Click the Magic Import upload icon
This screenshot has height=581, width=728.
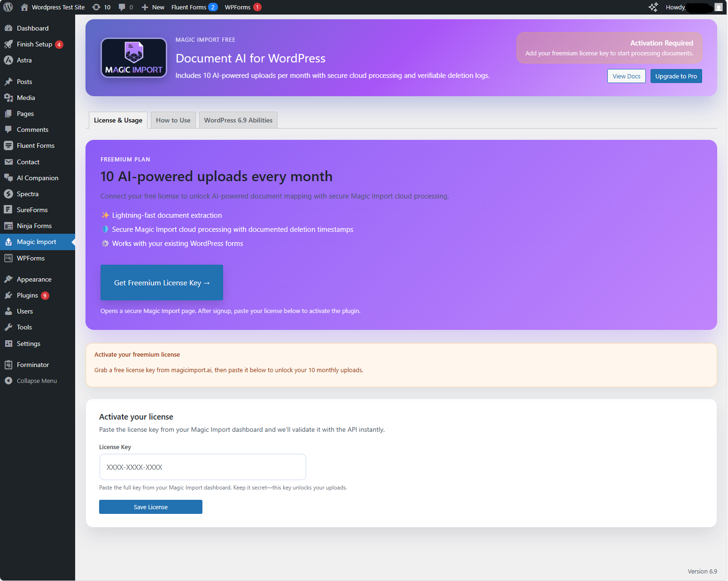(8, 242)
